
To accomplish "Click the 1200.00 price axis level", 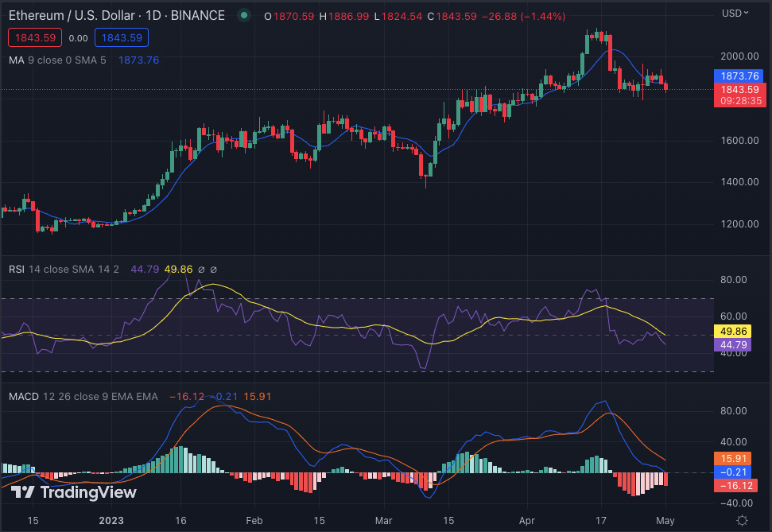I will coord(739,224).
